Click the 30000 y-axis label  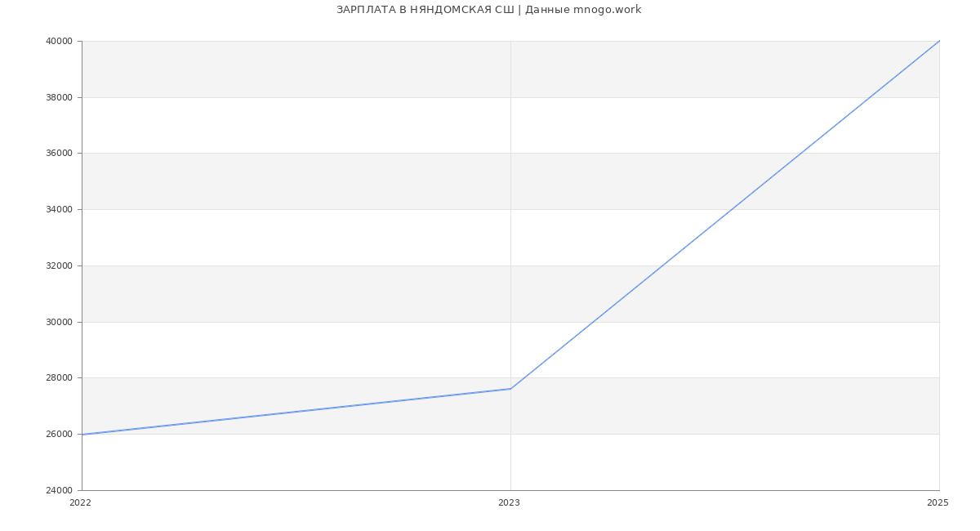(59, 322)
